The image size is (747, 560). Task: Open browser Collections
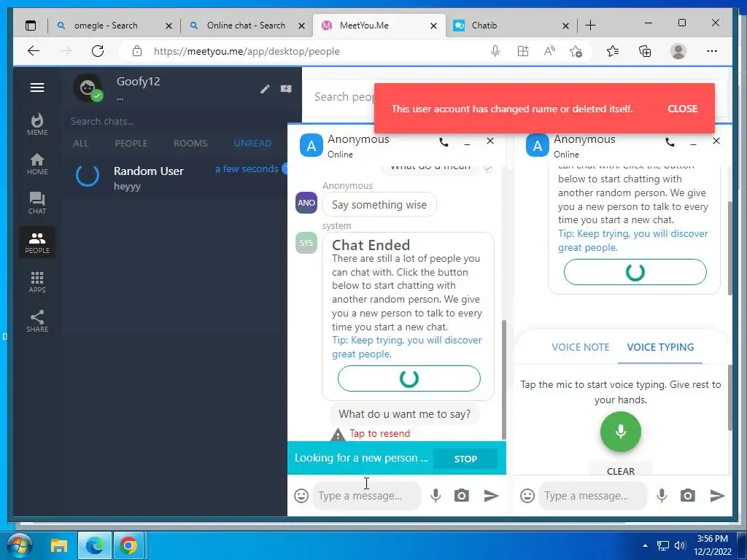(x=645, y=51)
